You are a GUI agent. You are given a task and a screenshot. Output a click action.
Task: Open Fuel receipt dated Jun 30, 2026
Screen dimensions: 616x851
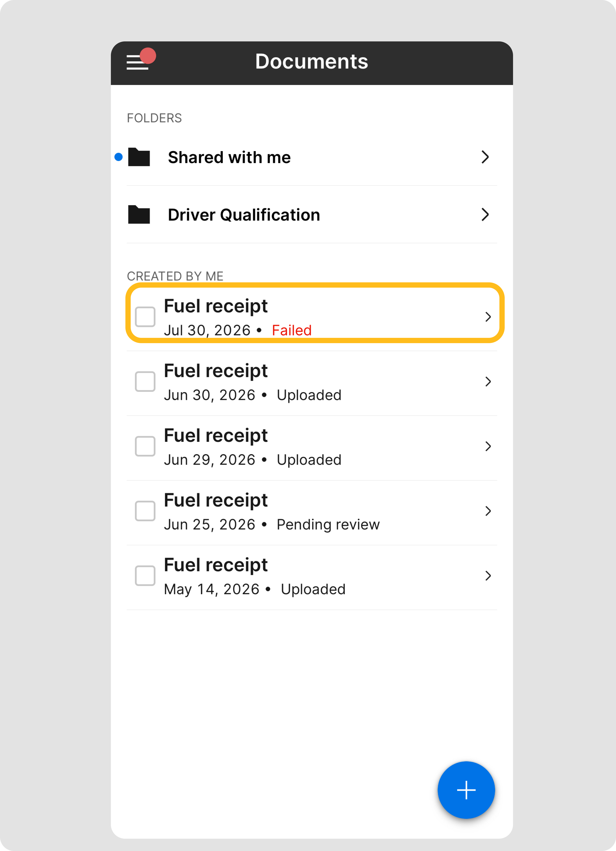tap(312, 383)
